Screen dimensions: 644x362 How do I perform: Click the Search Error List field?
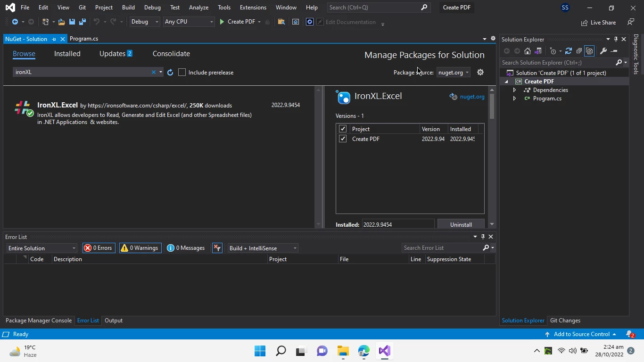442,248
